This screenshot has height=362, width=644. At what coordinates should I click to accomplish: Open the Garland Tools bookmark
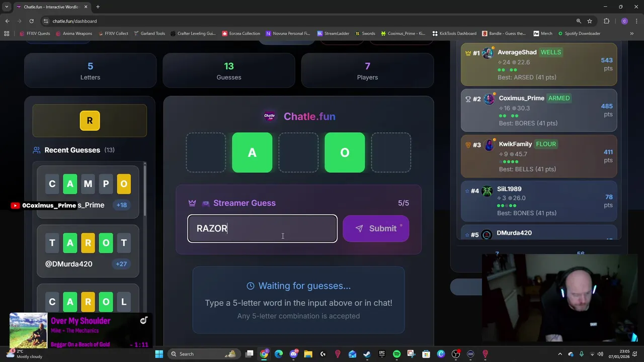[x=149, y=33]
